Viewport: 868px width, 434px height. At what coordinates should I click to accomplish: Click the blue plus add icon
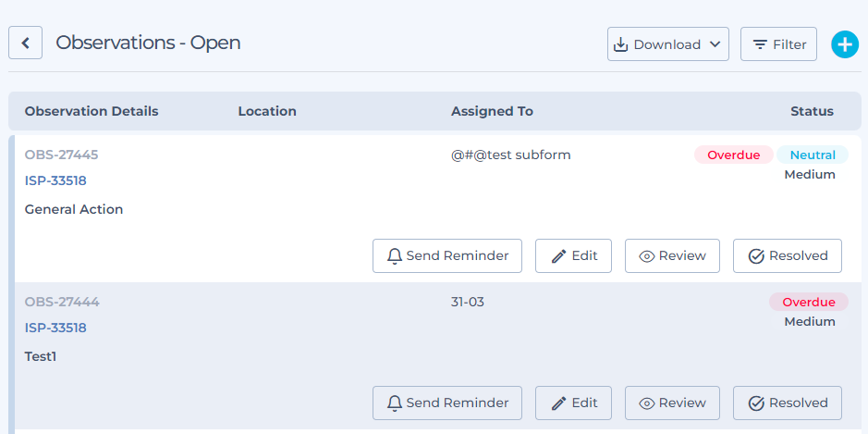coord(844,43)
